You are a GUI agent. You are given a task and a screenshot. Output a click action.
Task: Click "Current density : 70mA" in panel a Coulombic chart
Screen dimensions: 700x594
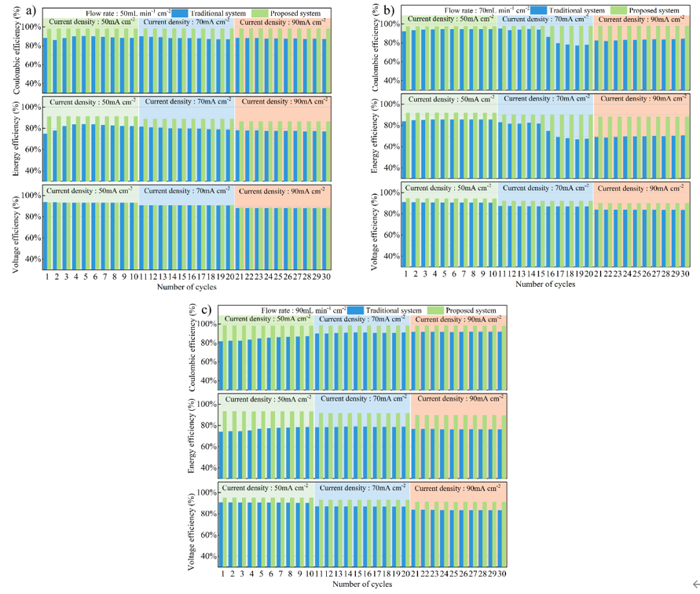pos(187,21)
